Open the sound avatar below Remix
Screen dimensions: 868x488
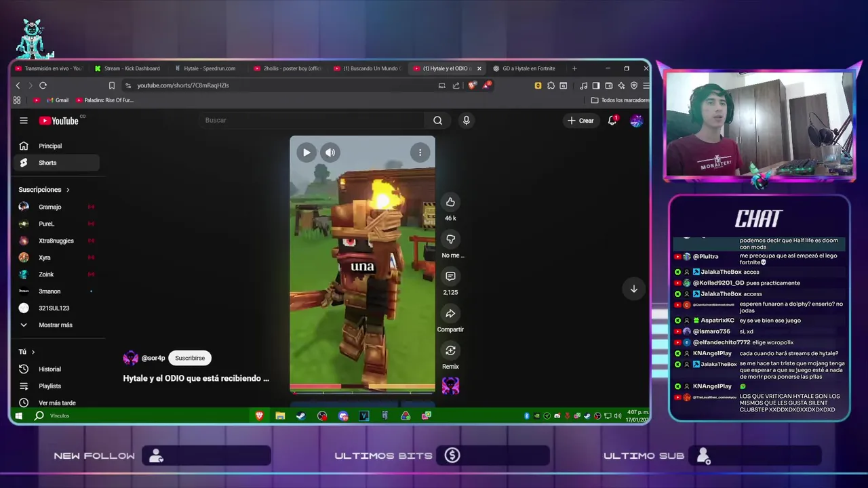(450, 386)
